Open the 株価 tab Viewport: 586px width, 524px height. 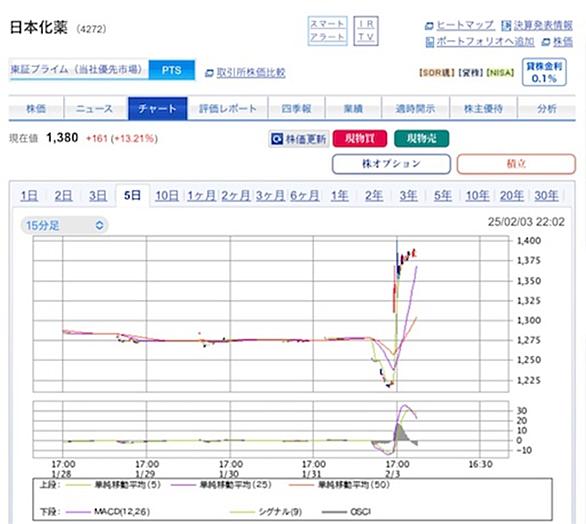click(x=36, y=109)
